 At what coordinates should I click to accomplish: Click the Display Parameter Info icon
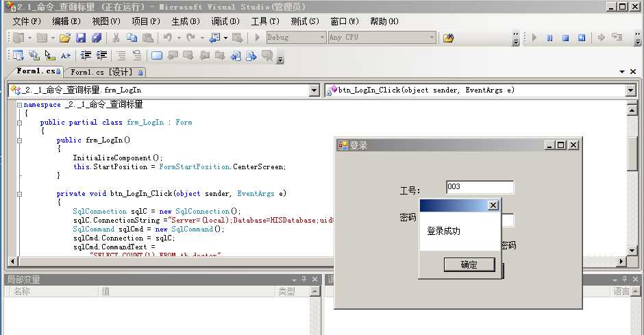click(x=34, y=55)
